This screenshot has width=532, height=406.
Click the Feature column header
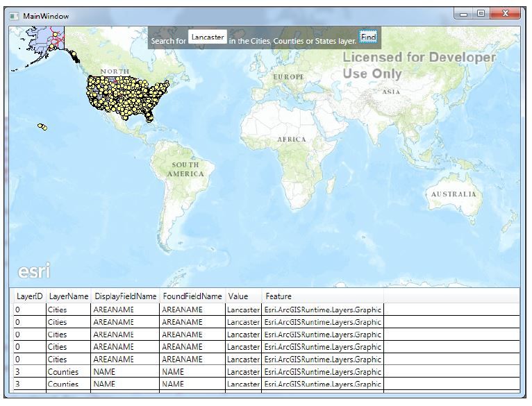click(x=322, y=296)
